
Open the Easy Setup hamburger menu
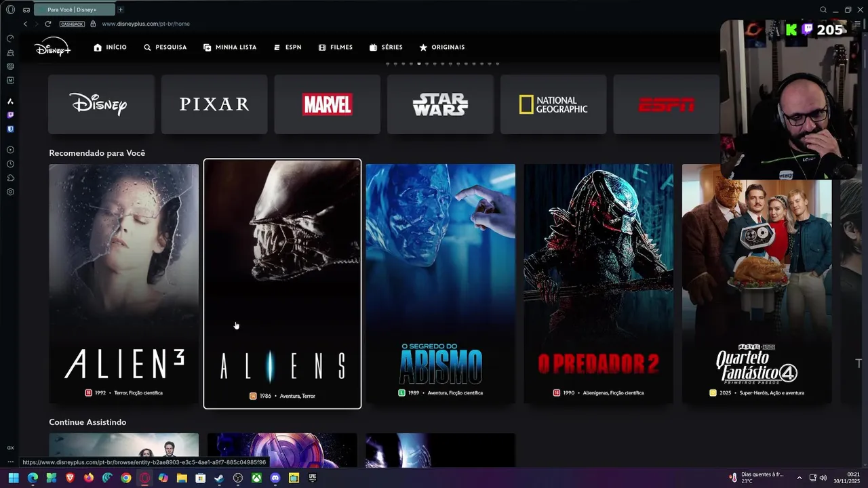(x=857, y=24)
